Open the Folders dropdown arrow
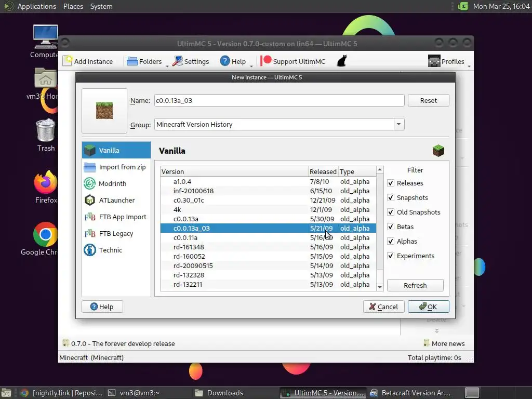This screenshot has height=399, width=532. 167,66
